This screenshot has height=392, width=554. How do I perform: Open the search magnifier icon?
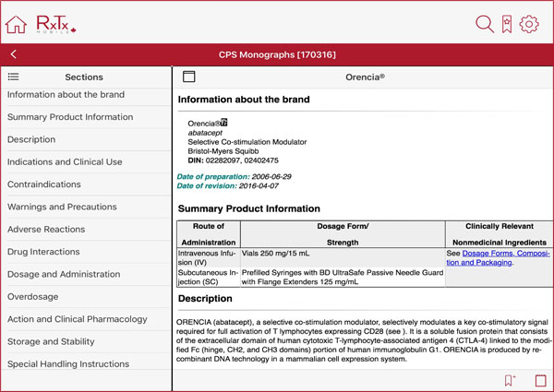point(484,24)
